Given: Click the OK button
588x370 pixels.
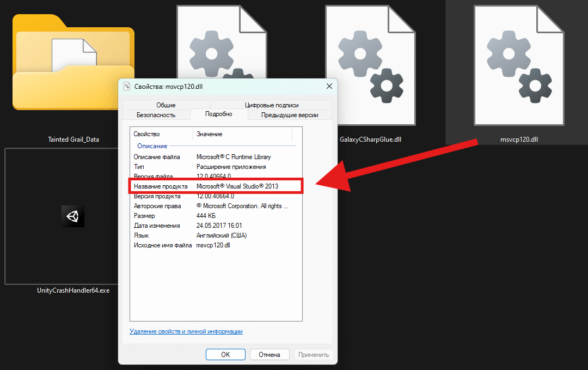Looking at the screenshot, I should [225, 355].
